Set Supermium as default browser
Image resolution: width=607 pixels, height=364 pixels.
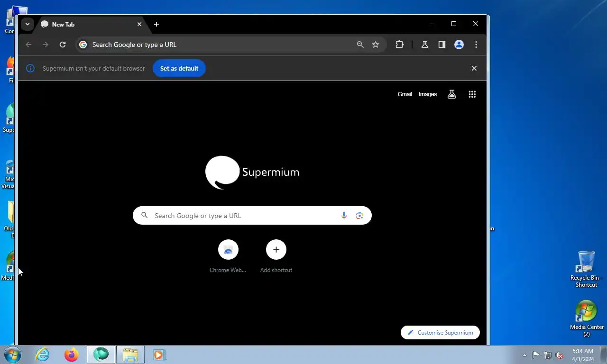coord(179,68)
